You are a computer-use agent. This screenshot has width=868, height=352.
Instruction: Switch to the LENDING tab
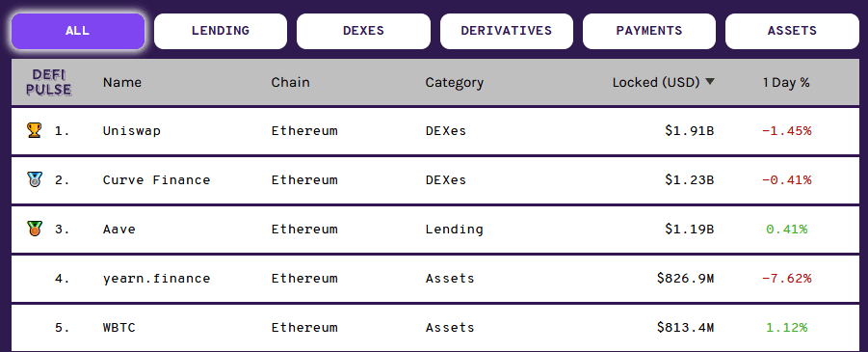coord(221,31)
